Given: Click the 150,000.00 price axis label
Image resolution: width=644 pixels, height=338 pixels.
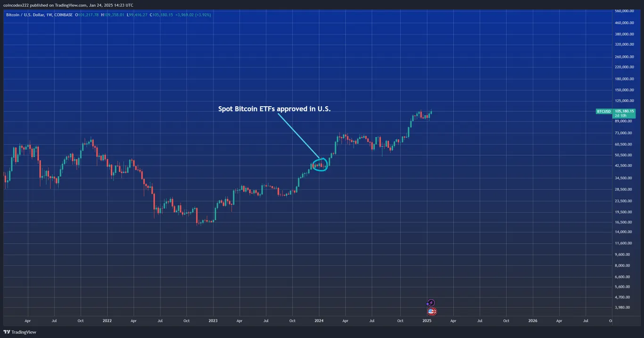Looking at the screenshot, I should pyautogui.click(x=625, y=90).
